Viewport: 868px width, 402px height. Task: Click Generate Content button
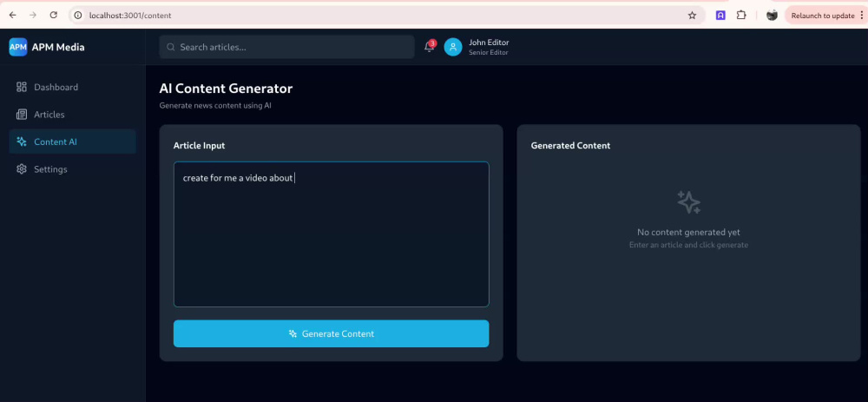[x=331, y=334]
